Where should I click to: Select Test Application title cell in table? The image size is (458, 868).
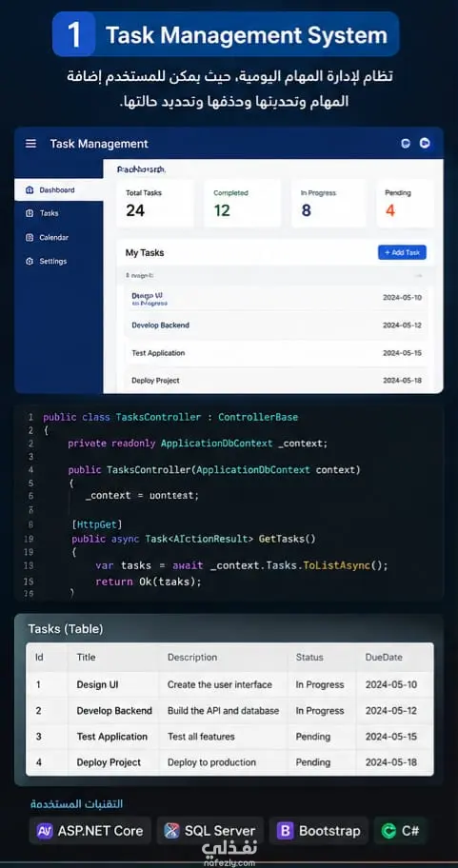pos(111,737)
